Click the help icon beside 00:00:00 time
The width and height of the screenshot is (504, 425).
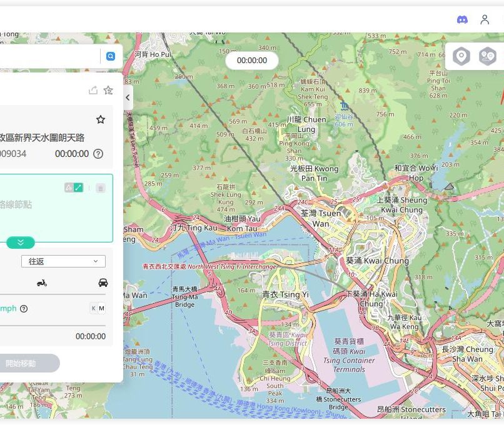[98, 154]
